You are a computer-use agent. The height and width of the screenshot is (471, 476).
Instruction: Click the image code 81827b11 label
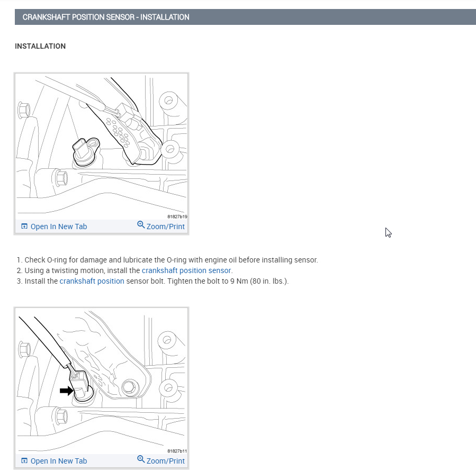point(177,451)
